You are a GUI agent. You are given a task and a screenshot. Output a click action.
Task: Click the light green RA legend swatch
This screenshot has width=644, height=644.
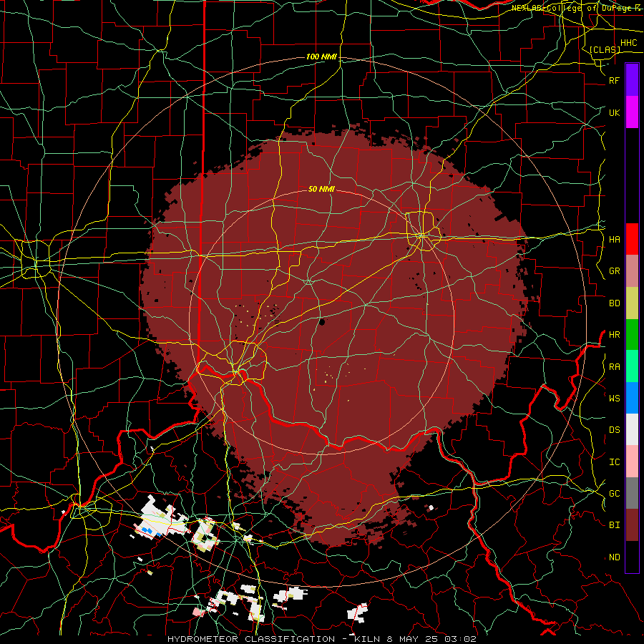632,366
